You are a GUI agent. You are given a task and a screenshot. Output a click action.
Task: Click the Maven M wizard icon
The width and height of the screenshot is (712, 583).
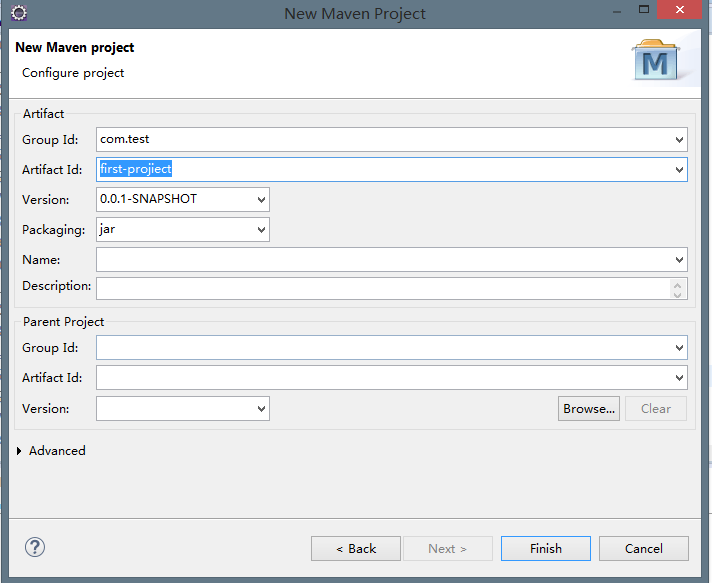(x=655, y=60)
